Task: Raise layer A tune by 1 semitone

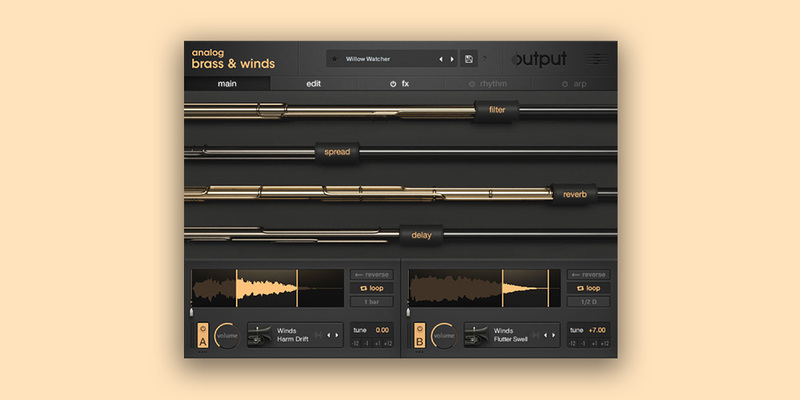Action: [x=377, y=343]
